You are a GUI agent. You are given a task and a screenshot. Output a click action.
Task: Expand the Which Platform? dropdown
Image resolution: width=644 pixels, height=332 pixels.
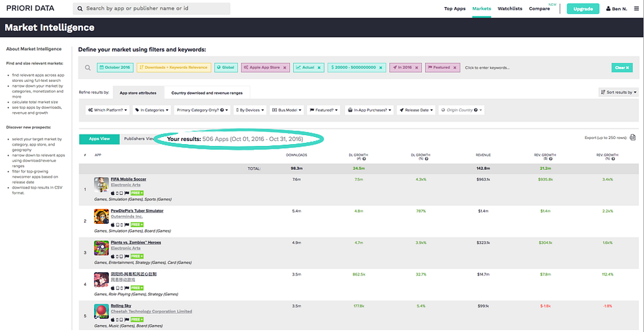[x=108, y=110]
